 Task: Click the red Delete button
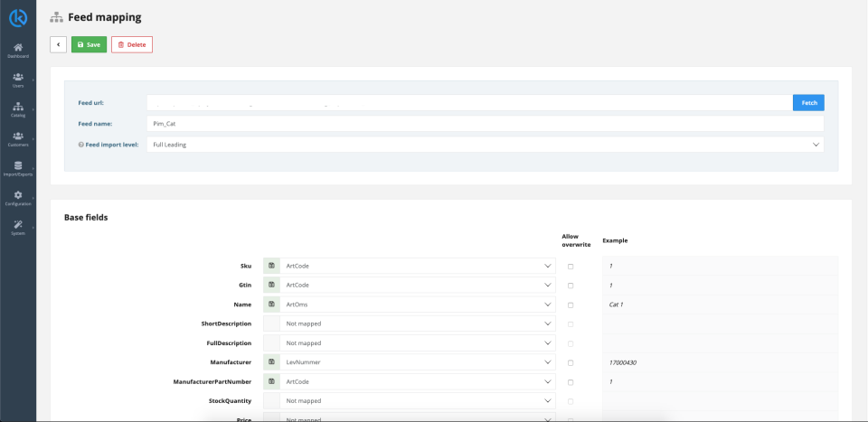tap(132, 45)
